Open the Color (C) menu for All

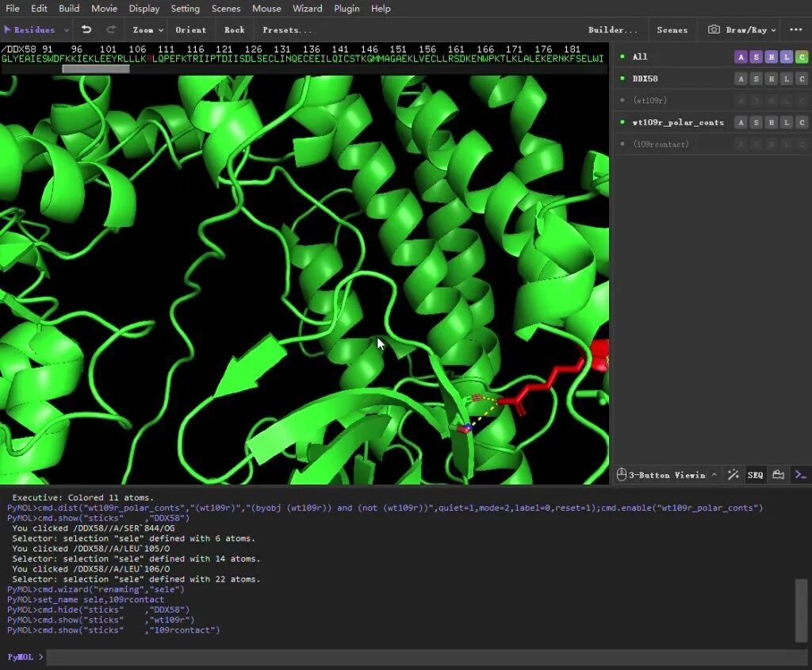pyautogui.click(x=802, y=57)
